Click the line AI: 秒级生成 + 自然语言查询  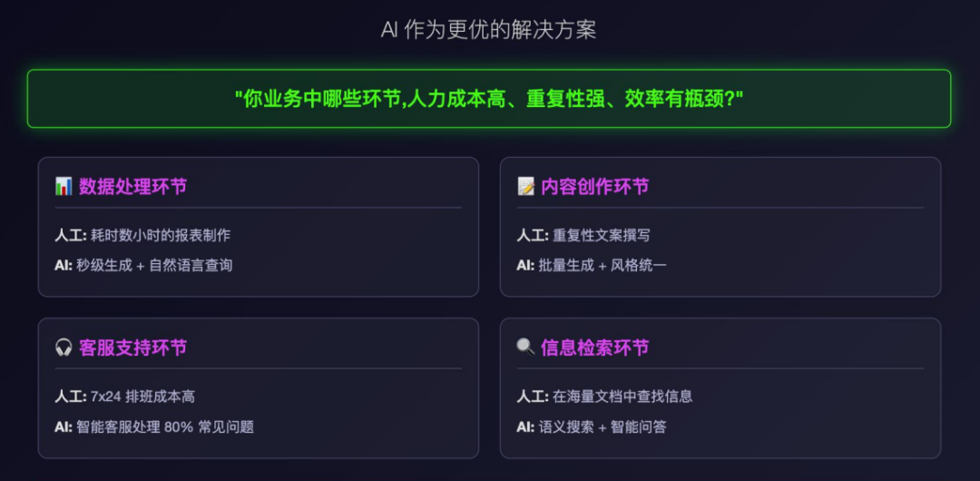143,265
